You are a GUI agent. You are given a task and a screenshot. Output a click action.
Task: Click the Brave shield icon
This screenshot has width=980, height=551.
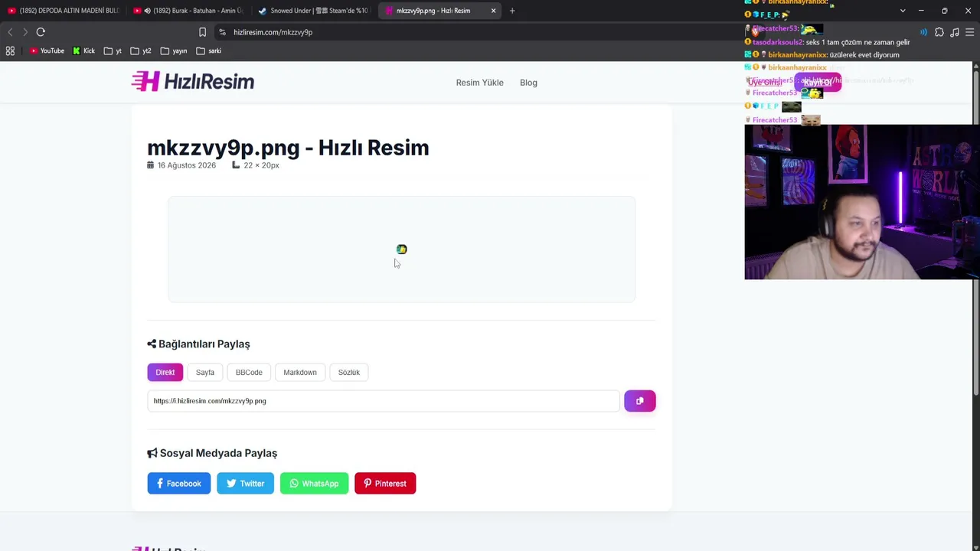pos(754,32)
